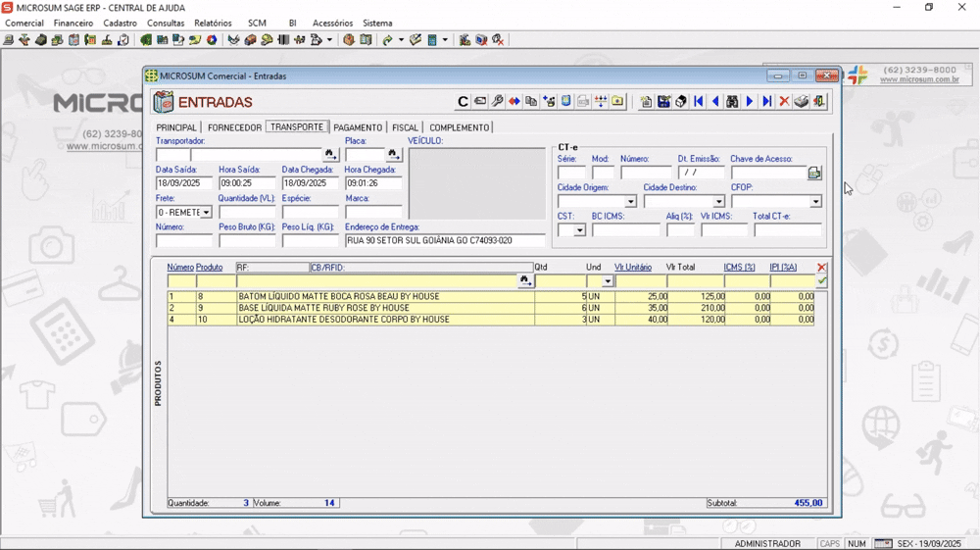Go to the previous record

point(715,101)
